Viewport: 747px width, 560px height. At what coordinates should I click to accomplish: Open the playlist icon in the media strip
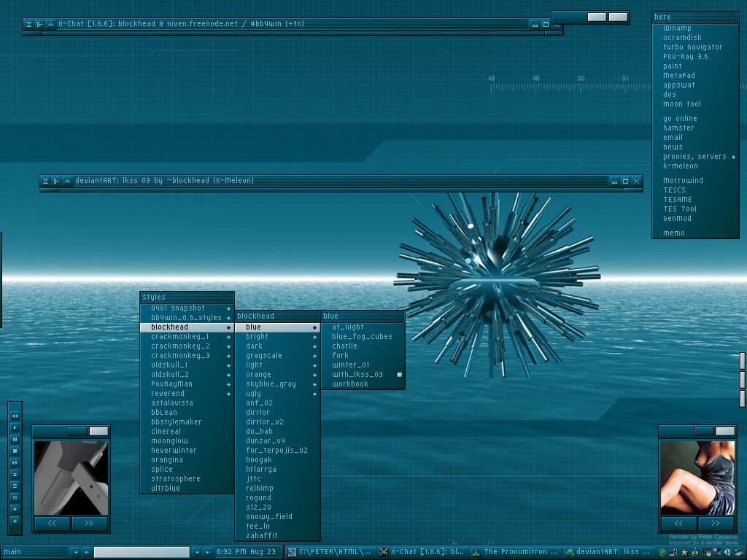(x=15, y=486)
